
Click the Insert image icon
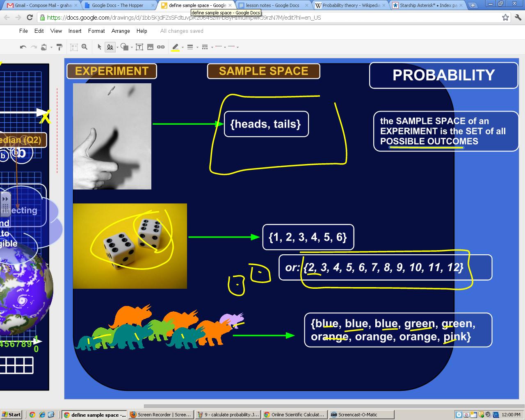click(x=150, y=47)
